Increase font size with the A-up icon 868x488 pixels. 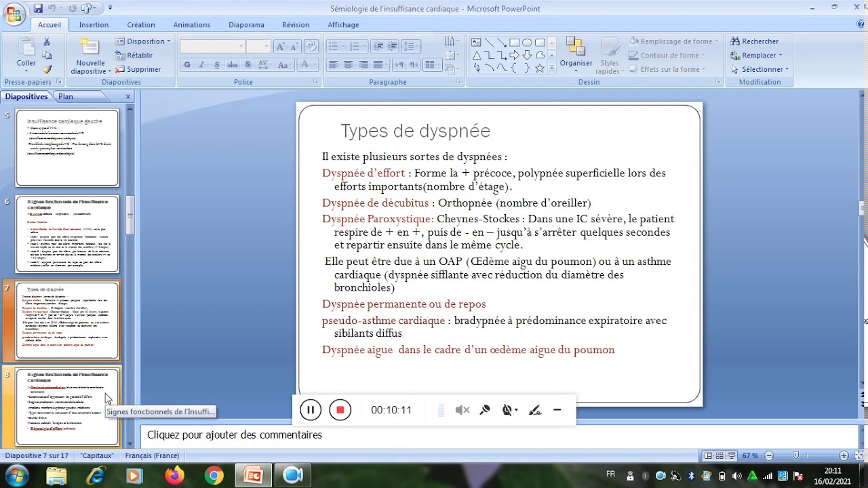point(281,47)
